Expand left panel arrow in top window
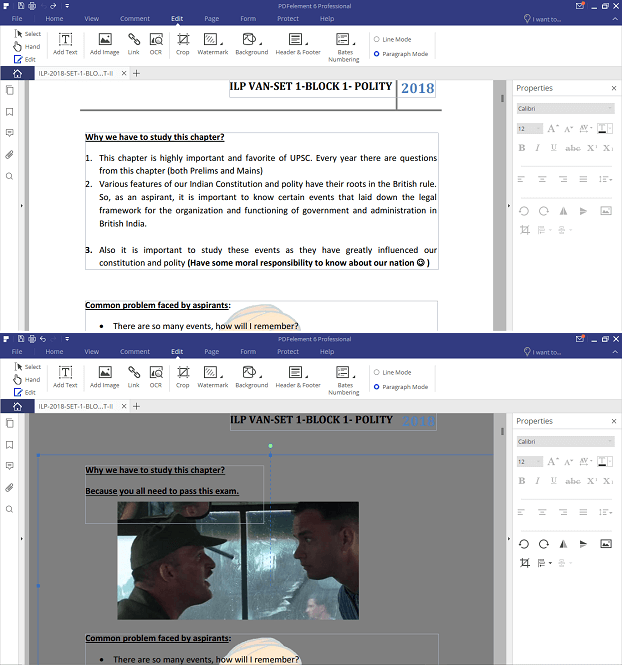Image resolution: width=622 pixels, height=665 pixels. click(x=22, y=206)
